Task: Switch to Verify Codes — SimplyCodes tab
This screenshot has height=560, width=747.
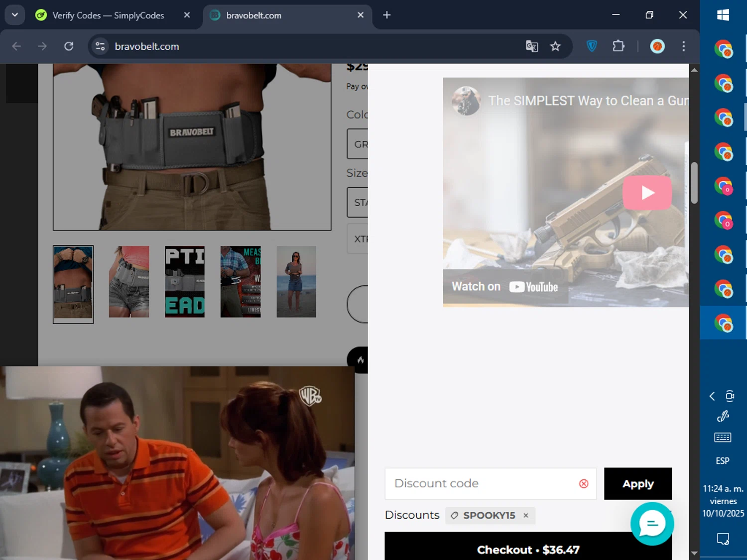Action: click(x=108, y=15)
